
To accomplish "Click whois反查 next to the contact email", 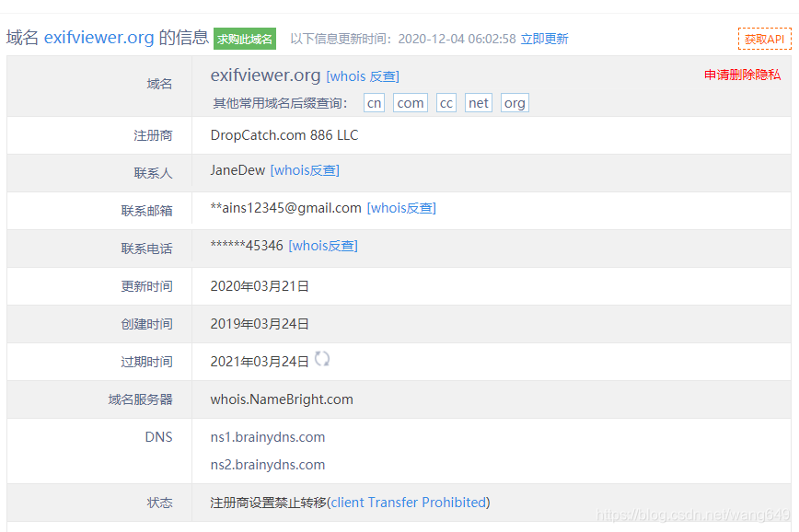I will click(x=401, y=208).
